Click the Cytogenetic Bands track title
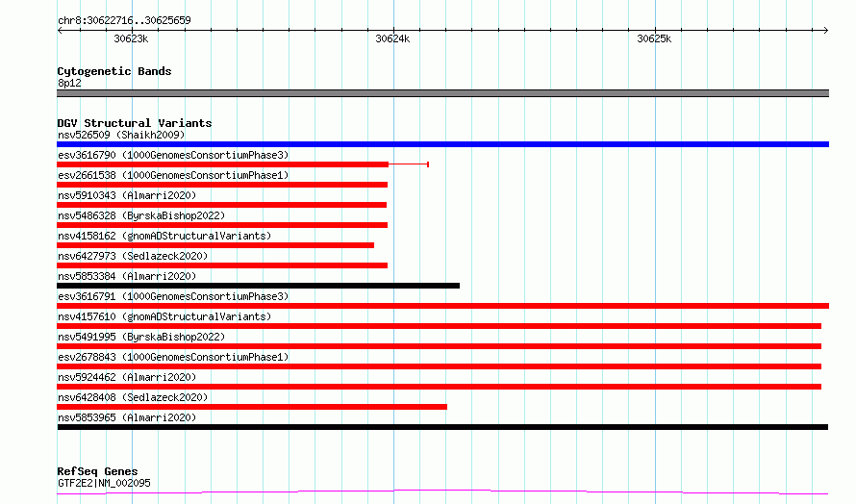Viewport: 856px width, 504px height. [x=114, y=71]
